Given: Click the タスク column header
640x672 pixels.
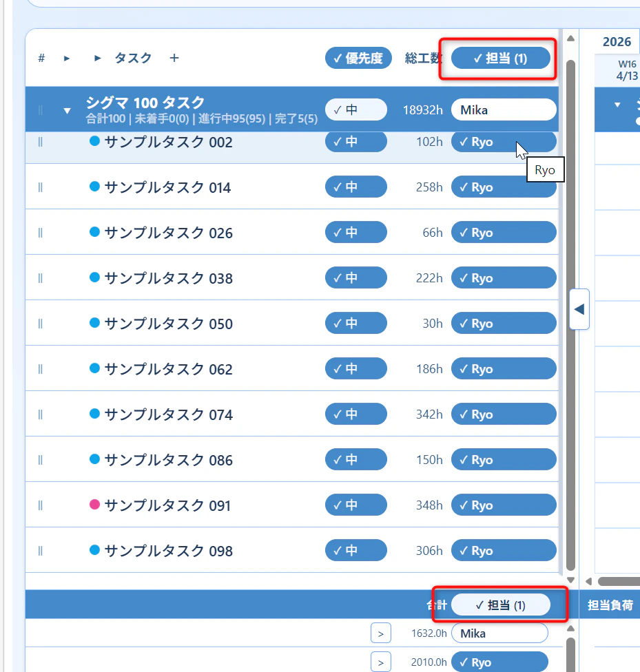Looking at the screenshot, I should click(133, 59).
